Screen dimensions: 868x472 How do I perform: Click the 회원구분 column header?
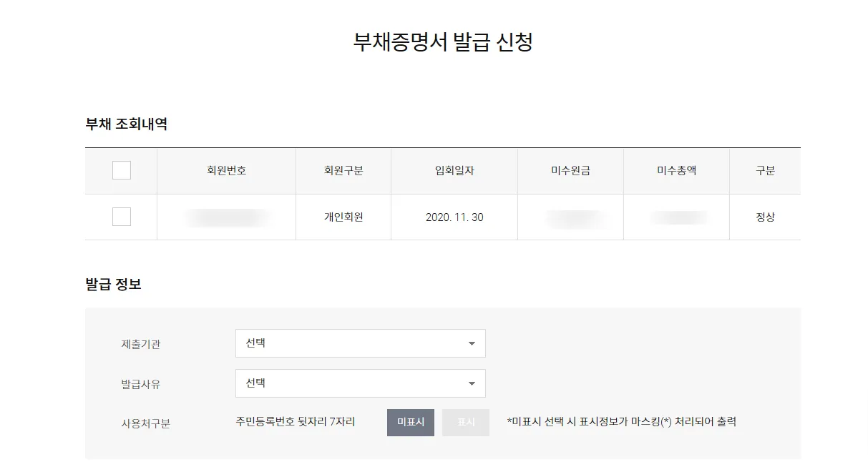coord(343,170)
